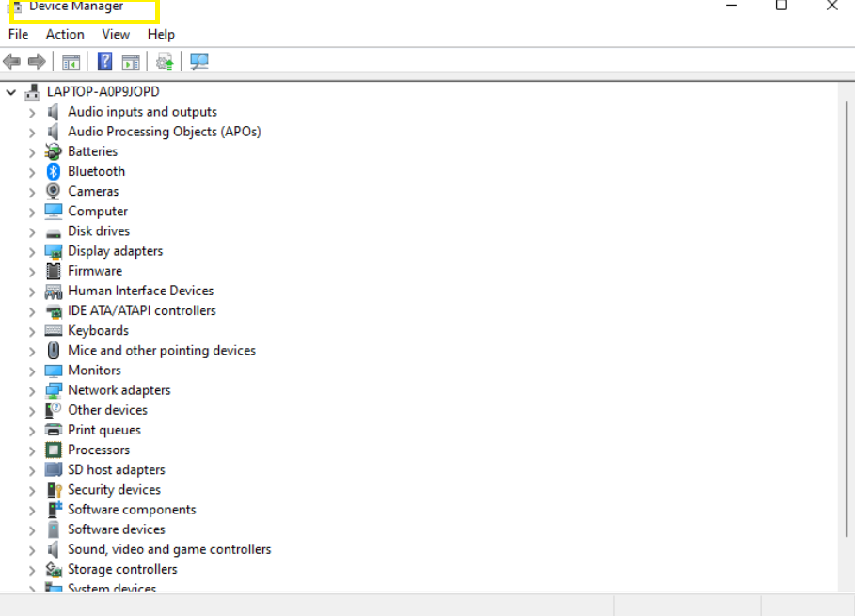
Task: Click the Action Pane toolbar icon
Action: tap(131, 62)
